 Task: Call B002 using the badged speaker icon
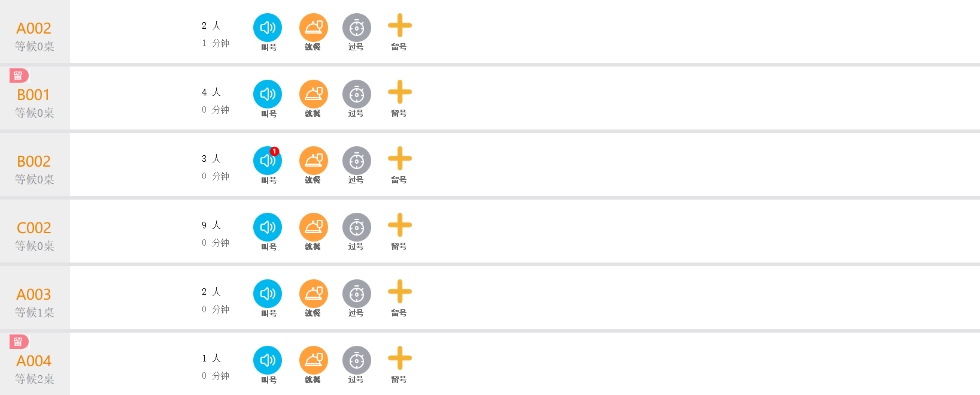pyautogui.click(x=268, y=161)
